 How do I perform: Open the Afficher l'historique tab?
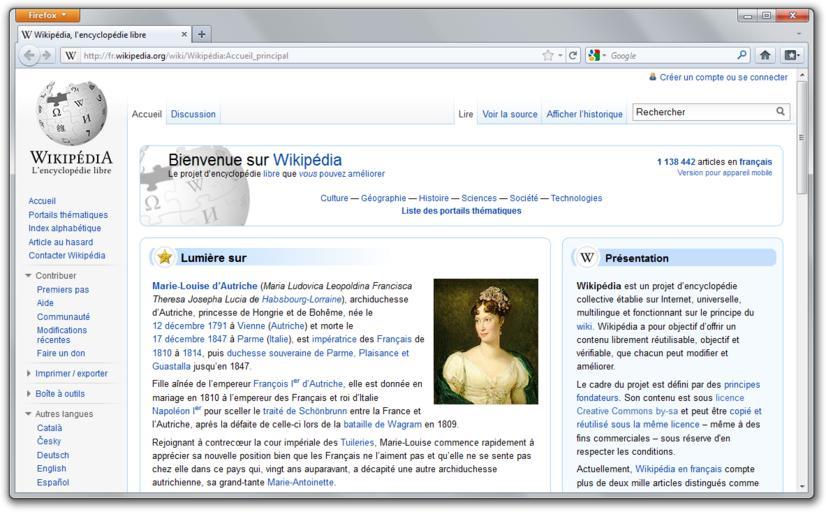[x=584, y=114]
